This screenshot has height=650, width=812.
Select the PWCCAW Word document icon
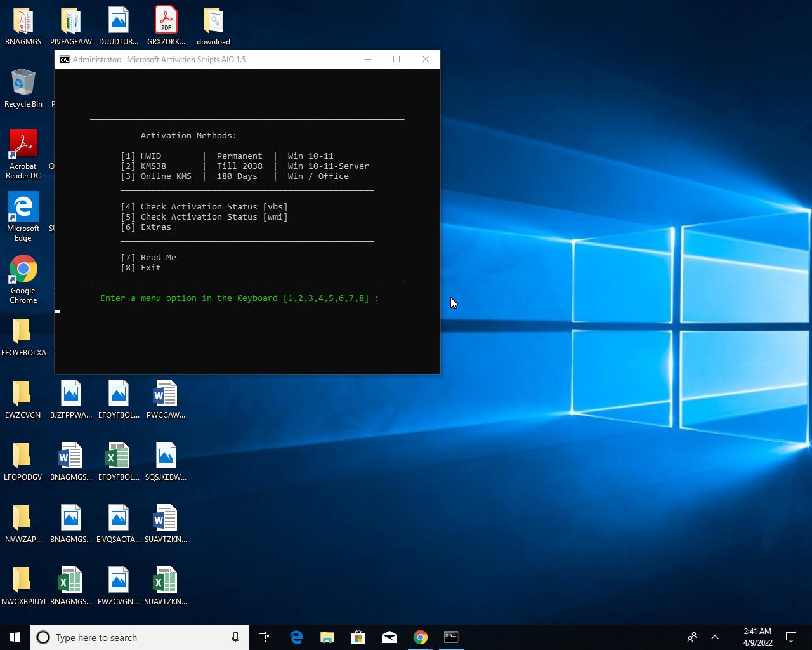(x=166, y=399)
